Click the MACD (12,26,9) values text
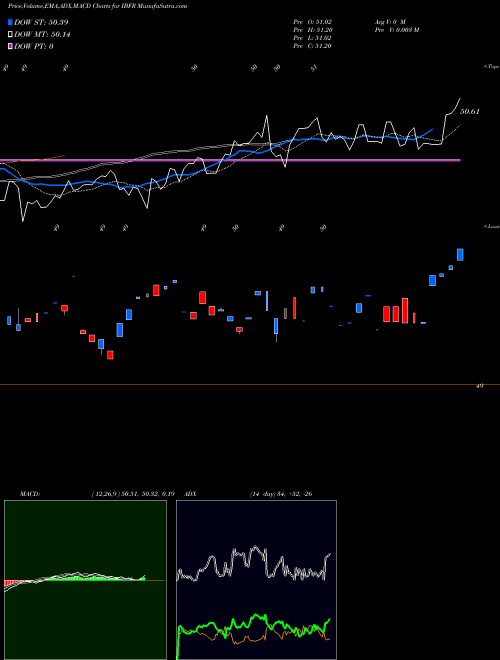Screen dimensions: 500x660 [133, 494]
